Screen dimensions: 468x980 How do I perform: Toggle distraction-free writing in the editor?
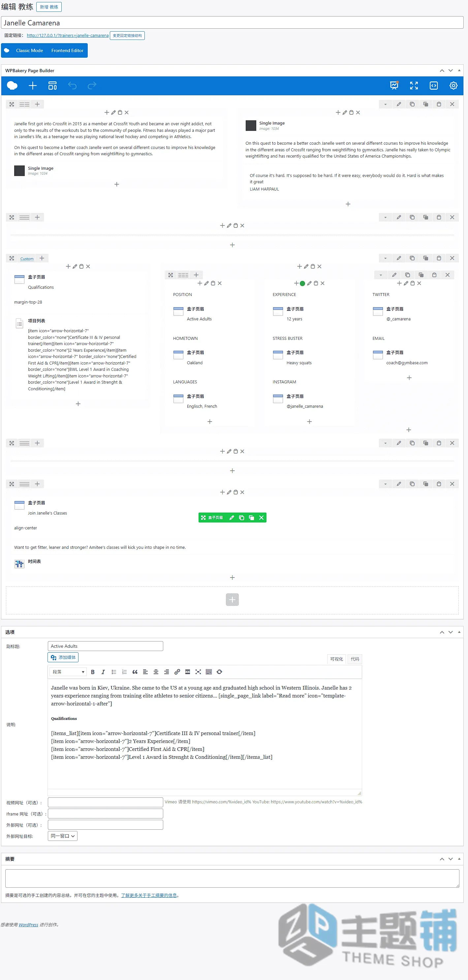point(198,672)
